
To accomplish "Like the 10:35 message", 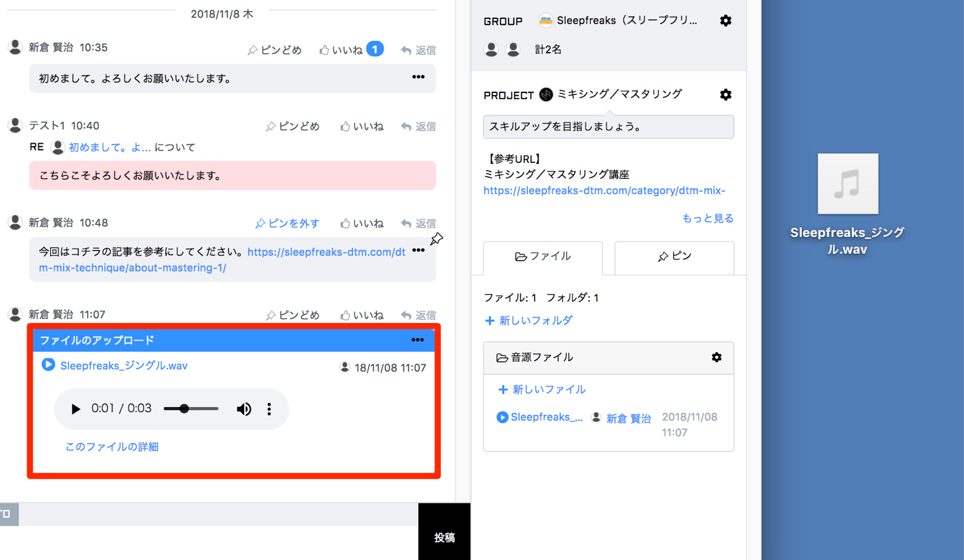I will pos(340,50).
